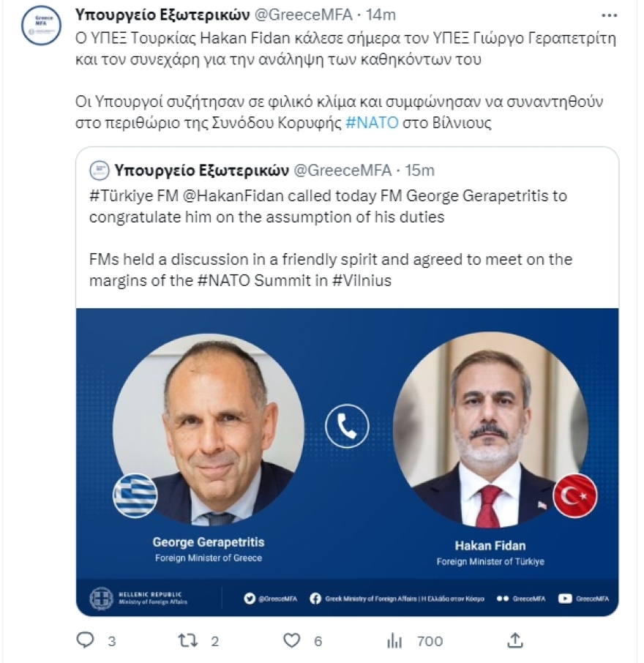Click the retweet count showing 2
The height and width of the screenshot is (663, 644).
pyautogui.click(x=213, y=640)
